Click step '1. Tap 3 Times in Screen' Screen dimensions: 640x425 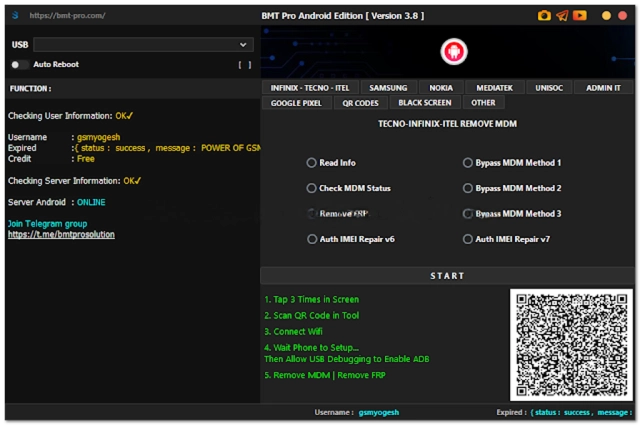312,300
